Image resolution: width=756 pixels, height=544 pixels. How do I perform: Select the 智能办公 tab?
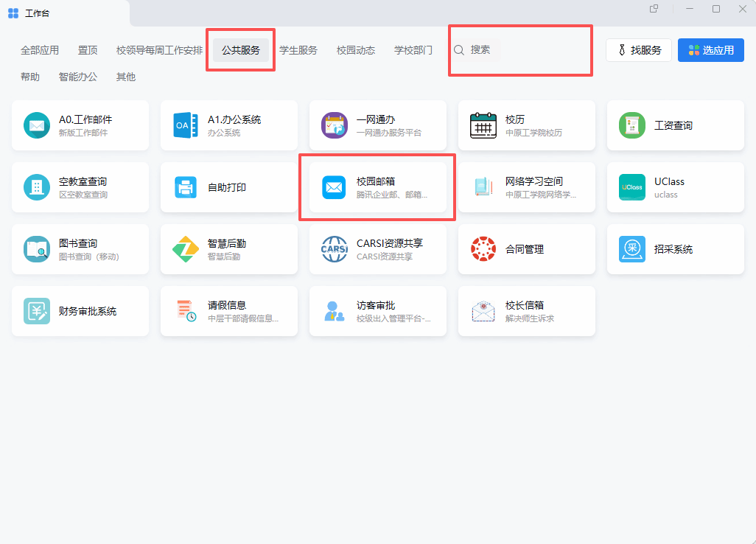[78, 77]
